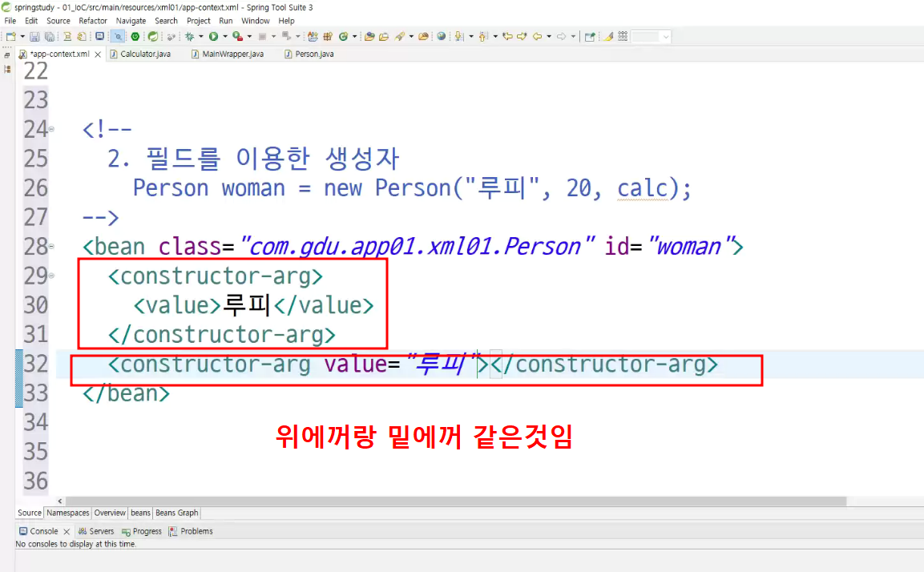Open the Navigate menu
Screen dimensions: 924x572
pos(131,21)
